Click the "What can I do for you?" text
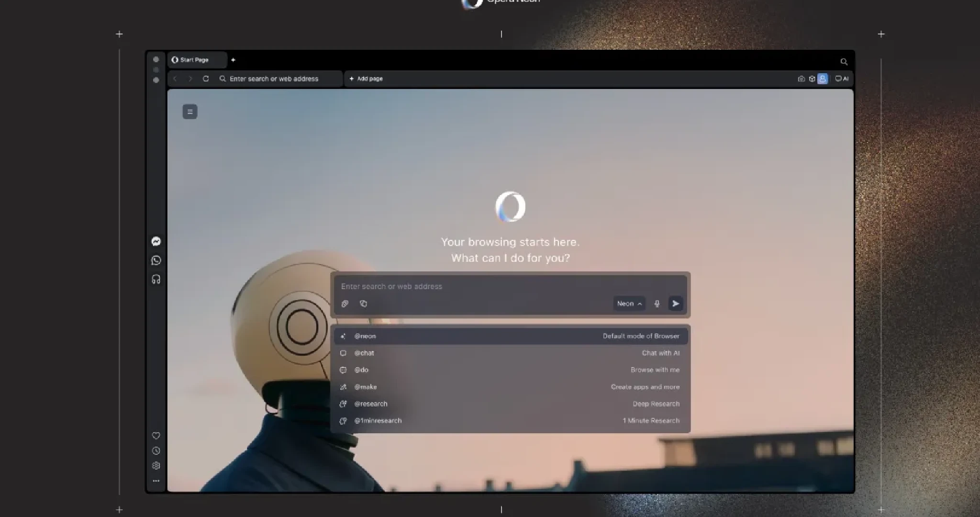Viewport: 980px width, 517px height. [511, 258]
